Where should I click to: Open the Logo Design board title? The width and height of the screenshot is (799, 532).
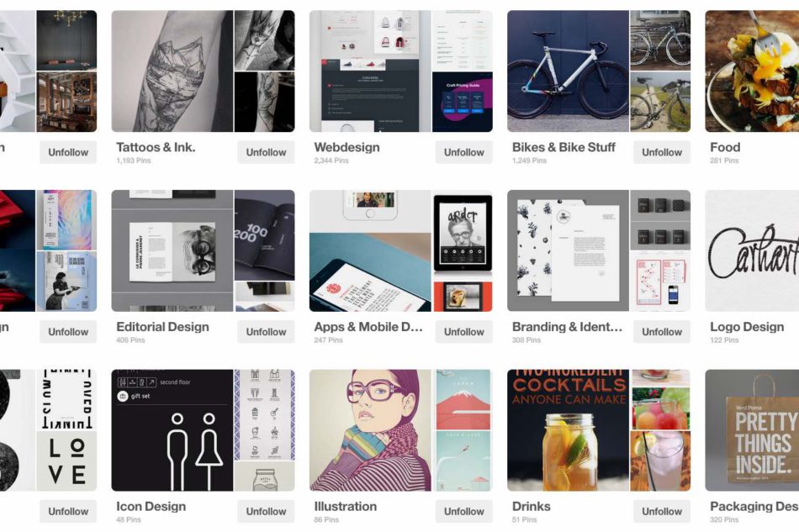pos(747,327)
